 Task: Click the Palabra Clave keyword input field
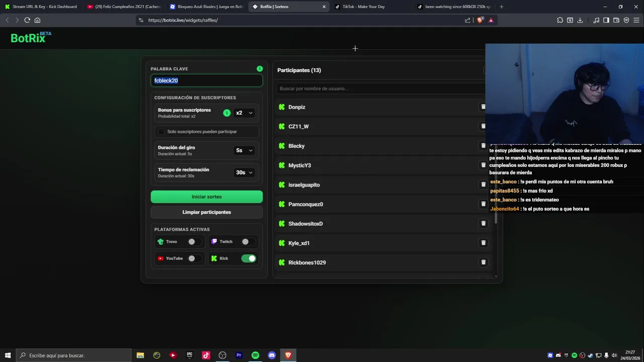[207, 80]
